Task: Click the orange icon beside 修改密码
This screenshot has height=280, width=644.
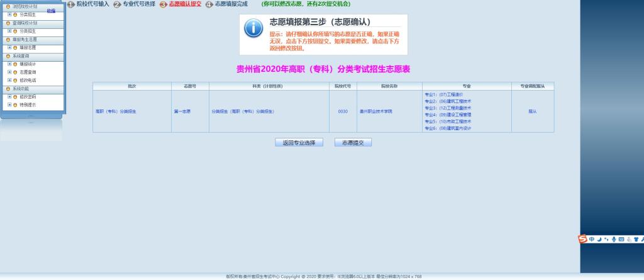Action: tap(15, 97)
